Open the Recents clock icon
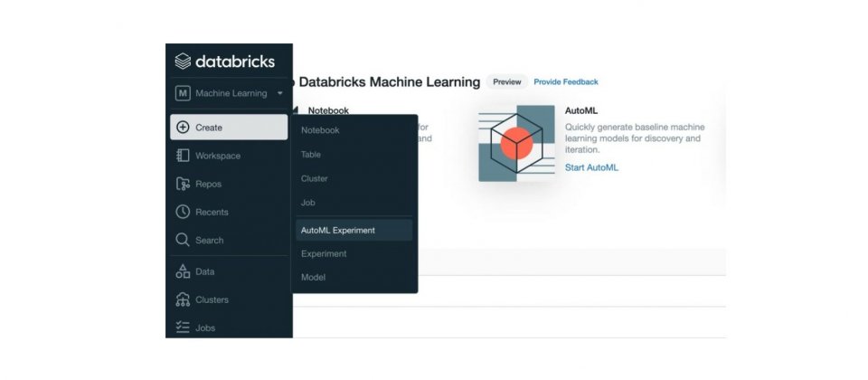 pyautogui.click(x=183, y=212)
